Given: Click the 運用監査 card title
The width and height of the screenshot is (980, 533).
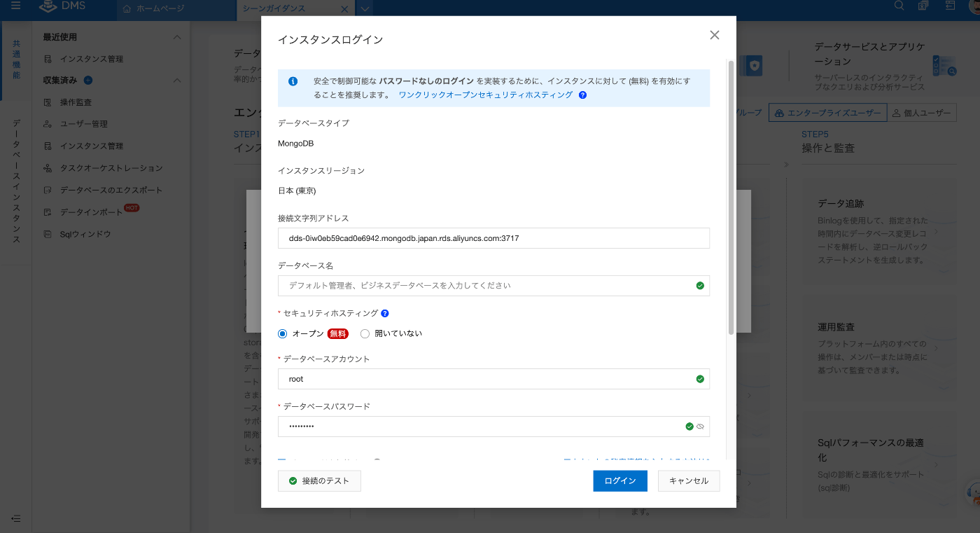Looking at the screenshot, I should coord(836,327).
